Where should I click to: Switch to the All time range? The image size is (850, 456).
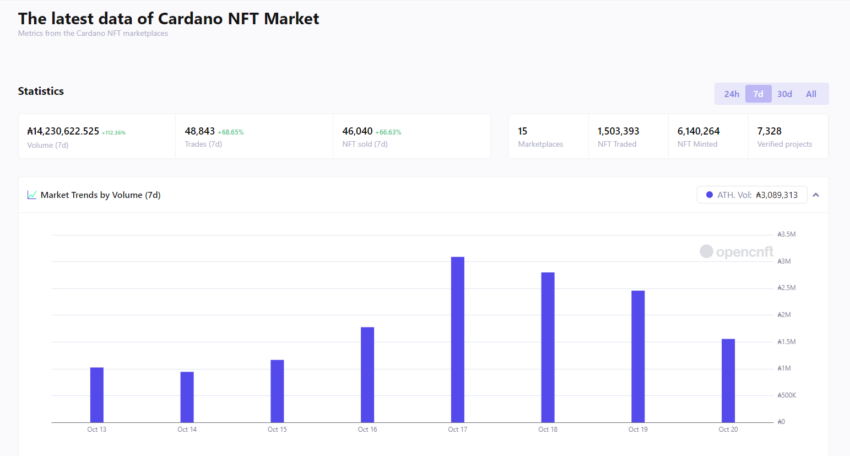tap(811, 94)
